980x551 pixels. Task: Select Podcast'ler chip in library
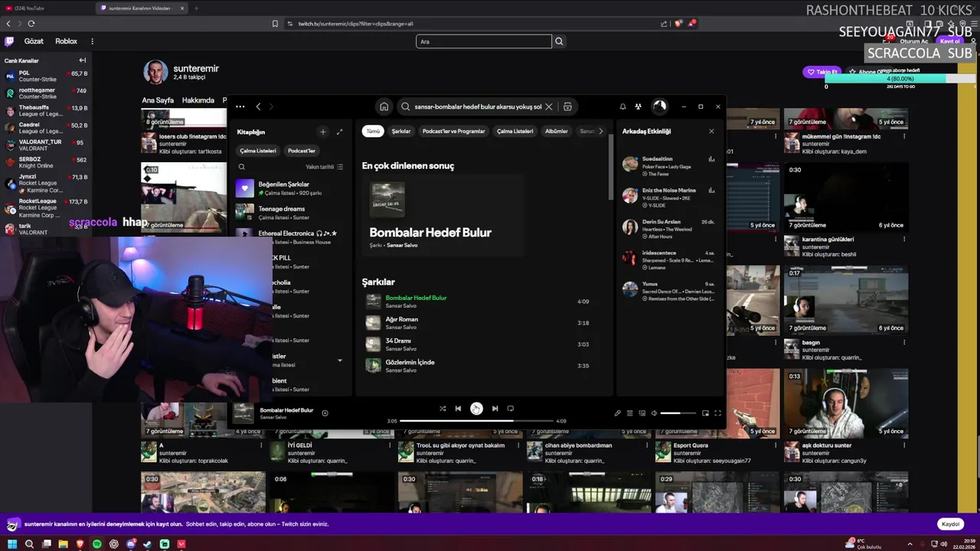[x=301, y=151]
